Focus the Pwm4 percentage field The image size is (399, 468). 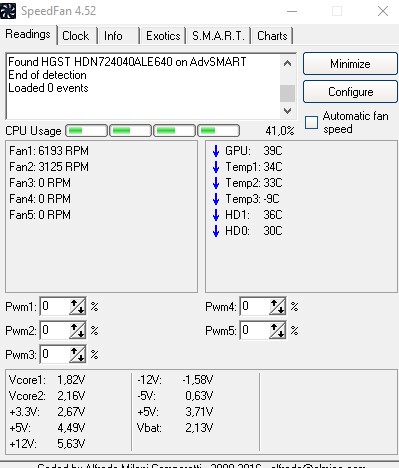pyautogui.click(x=255, y=306)
